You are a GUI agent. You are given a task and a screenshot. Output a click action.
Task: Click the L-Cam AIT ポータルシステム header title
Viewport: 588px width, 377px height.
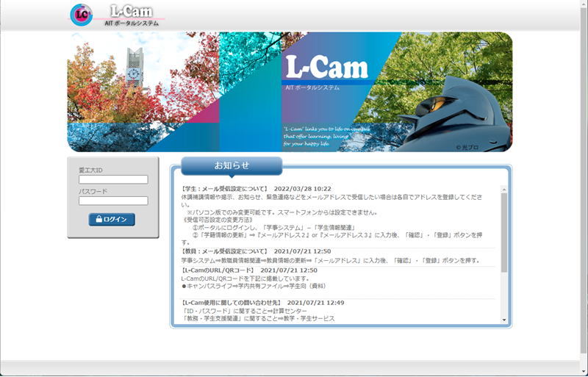[132, 16]
